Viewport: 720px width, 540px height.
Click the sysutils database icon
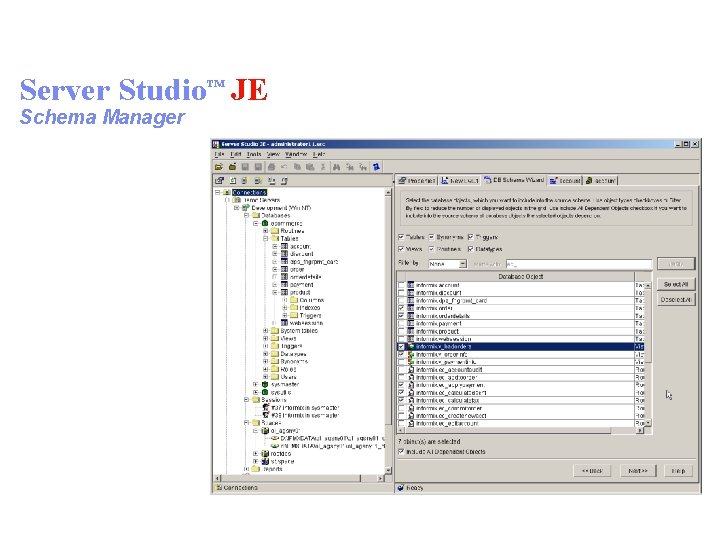click(265, 393)
